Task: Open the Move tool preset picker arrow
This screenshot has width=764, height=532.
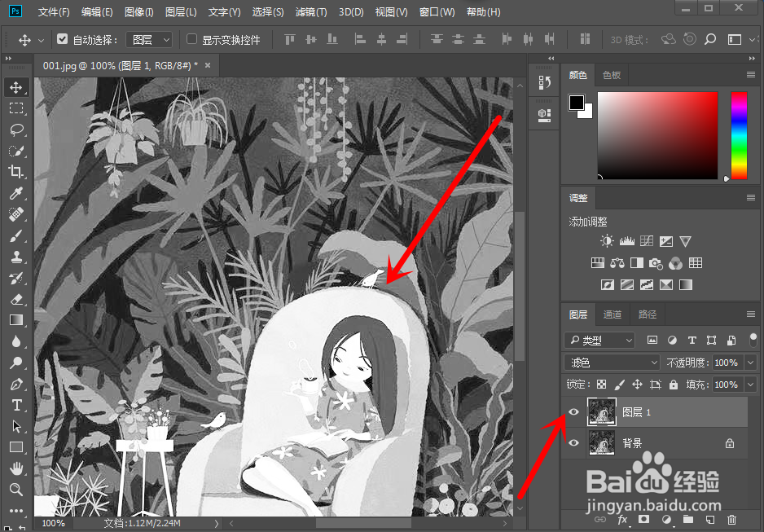Action: click(41, 41)
